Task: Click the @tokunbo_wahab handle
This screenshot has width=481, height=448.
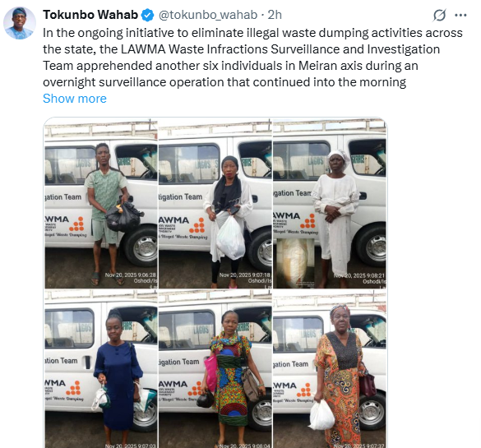Action: click(208, 15)
